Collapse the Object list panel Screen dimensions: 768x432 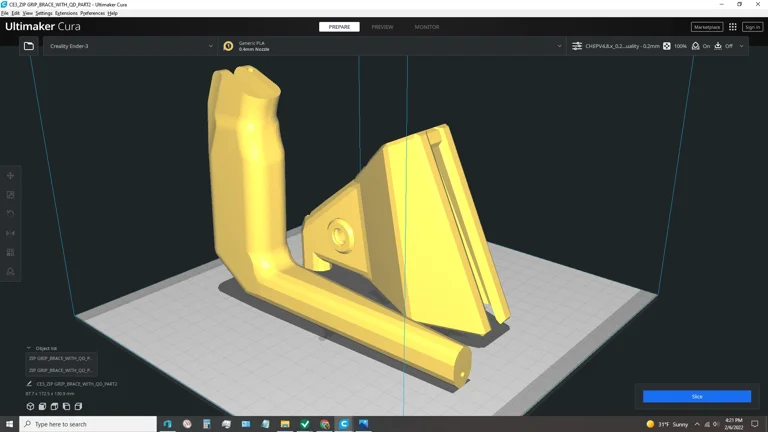(29, 348)
